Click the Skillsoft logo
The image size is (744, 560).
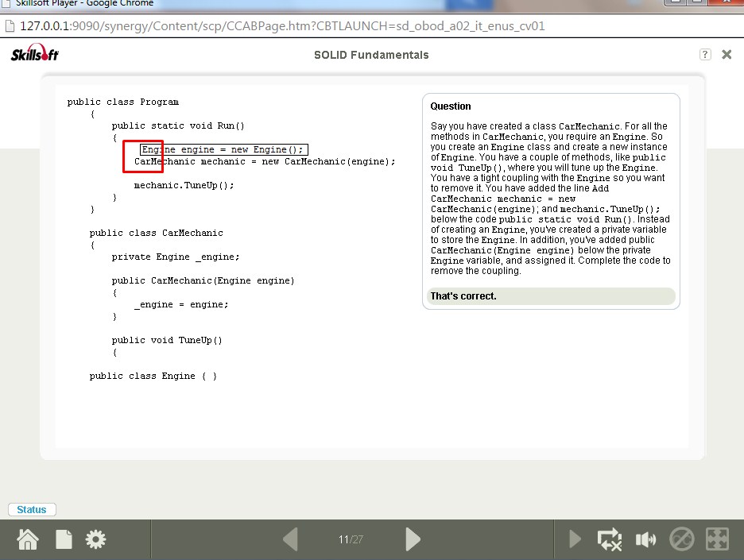[35, 53]
